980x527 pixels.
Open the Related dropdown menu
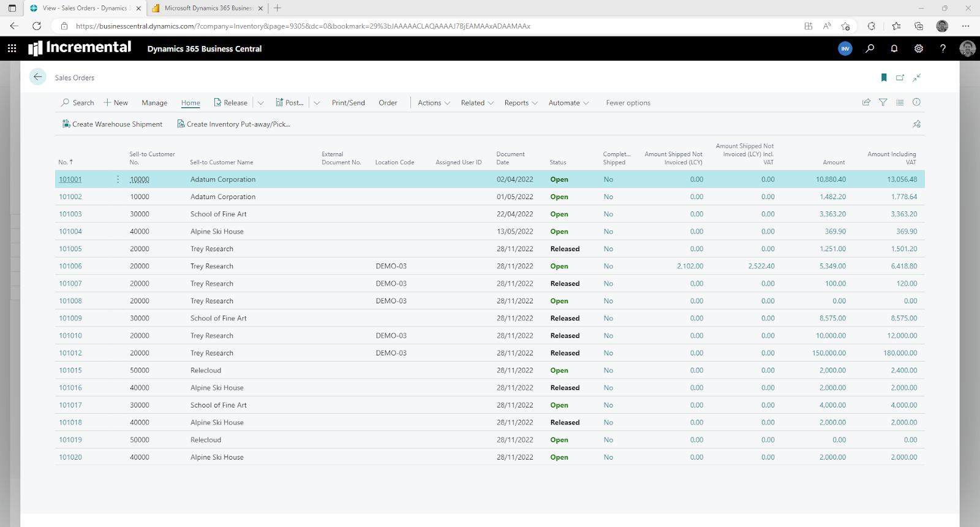click(477, 103)
